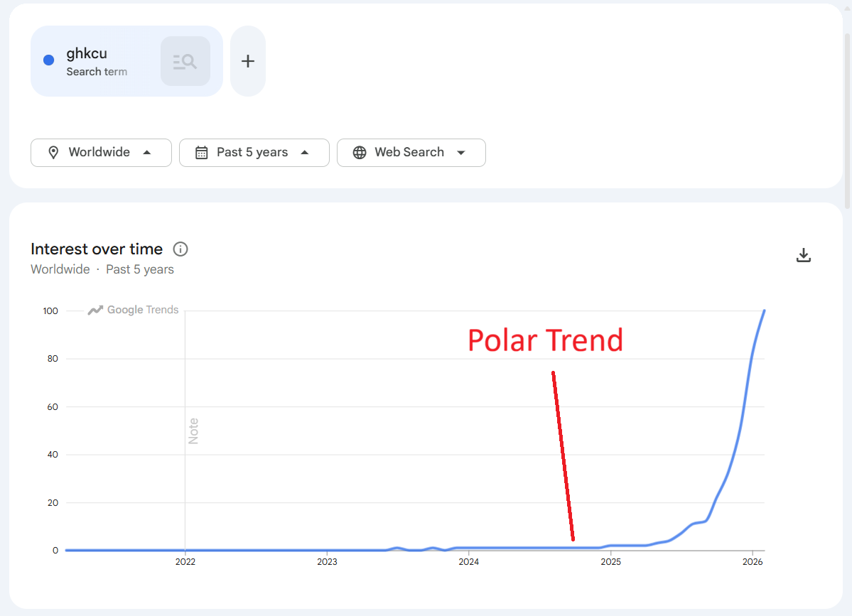The image size is (852, 616).
Task: Click the location pin icon in Worldwide filter
Action: tap(54, 152)
